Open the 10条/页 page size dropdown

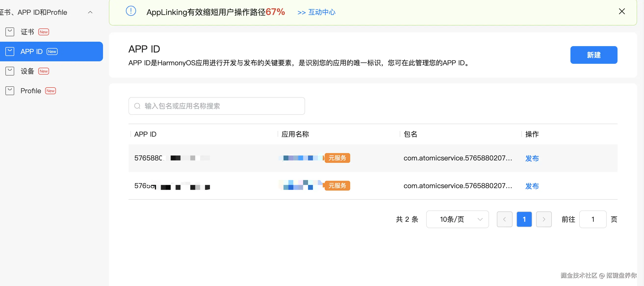[x=457, y=219]
